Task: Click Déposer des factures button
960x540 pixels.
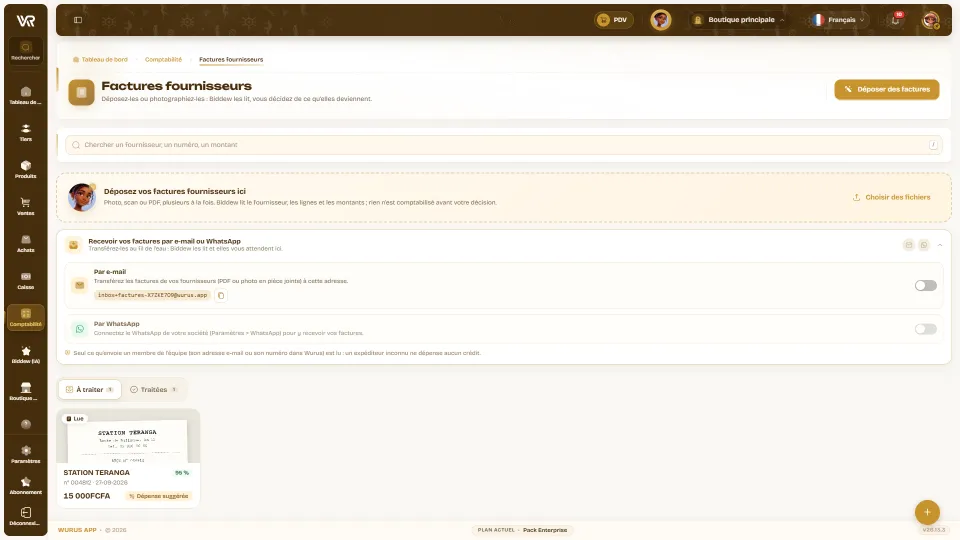Action: 887,89
